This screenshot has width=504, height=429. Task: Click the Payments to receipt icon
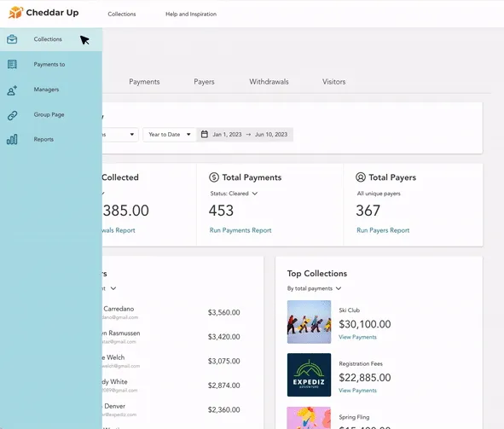[x=12, y=64]
